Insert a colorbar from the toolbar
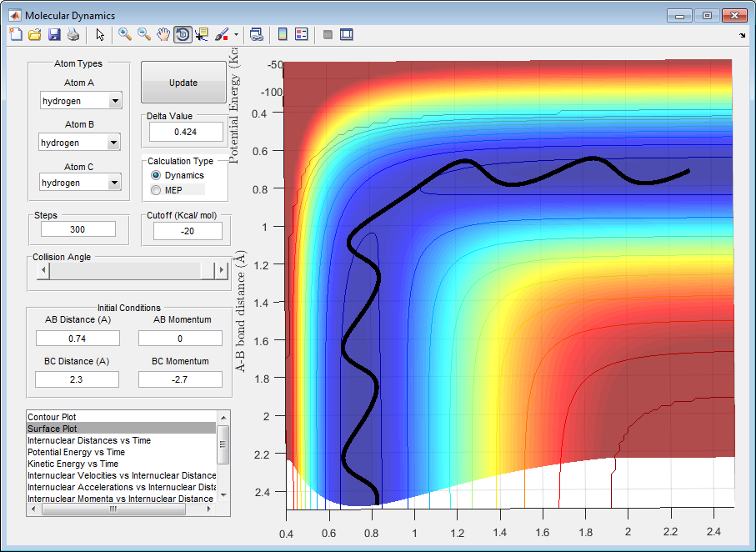 (x=283, y=34)
